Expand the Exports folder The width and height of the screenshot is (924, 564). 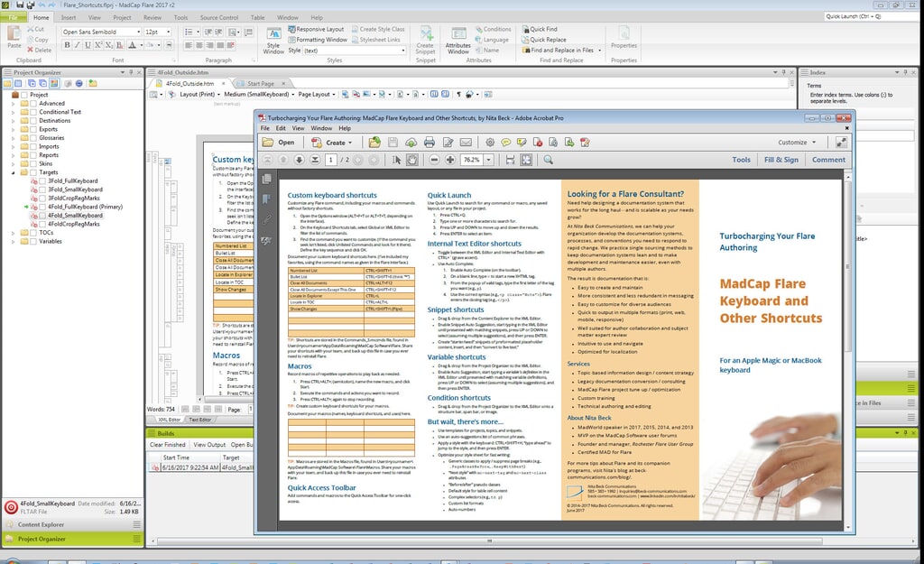tap(13, 129)
